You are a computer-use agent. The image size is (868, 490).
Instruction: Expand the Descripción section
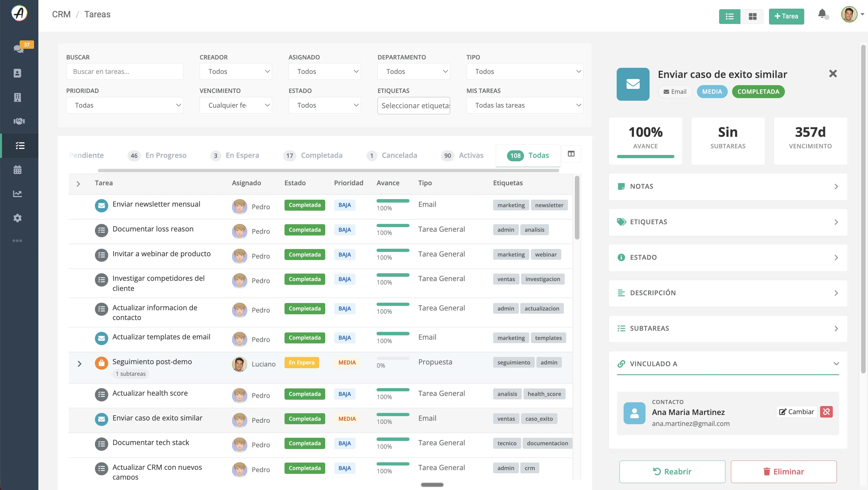[x=728, y=293]
